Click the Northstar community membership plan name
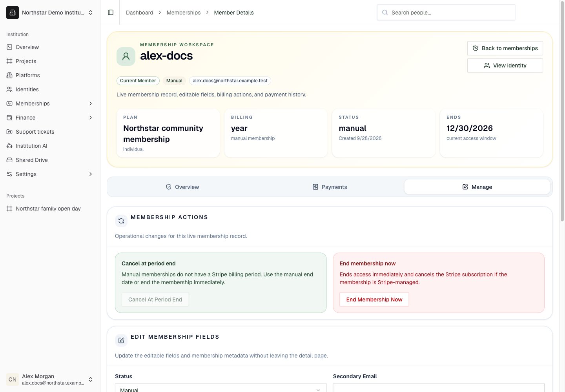 point(163,134)
